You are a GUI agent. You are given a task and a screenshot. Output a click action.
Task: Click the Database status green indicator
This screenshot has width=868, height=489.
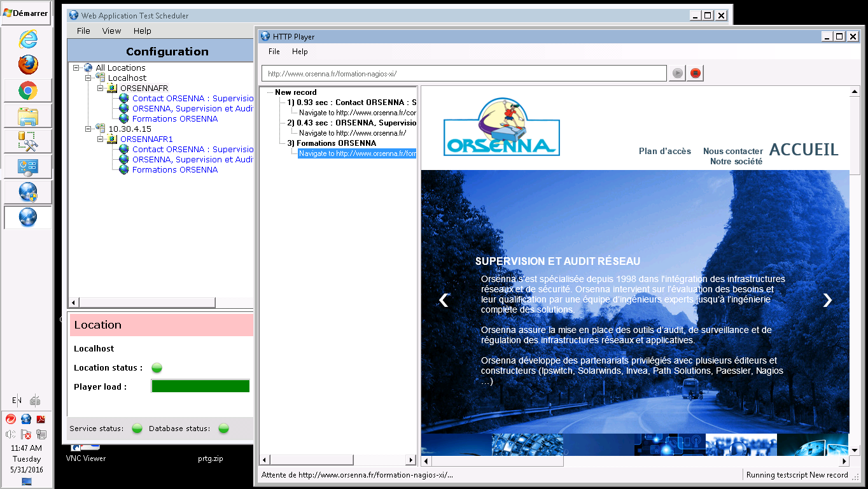(223, 429)
